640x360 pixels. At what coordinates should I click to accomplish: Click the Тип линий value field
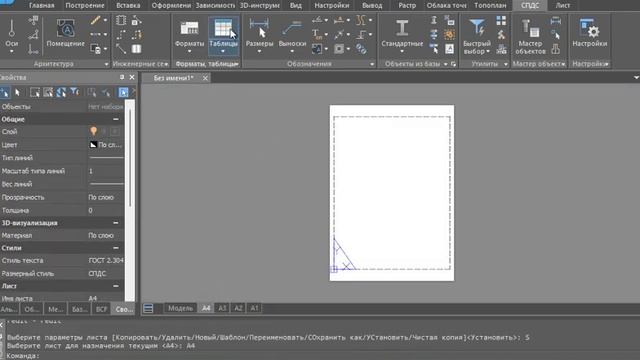(x=106, y=158)
